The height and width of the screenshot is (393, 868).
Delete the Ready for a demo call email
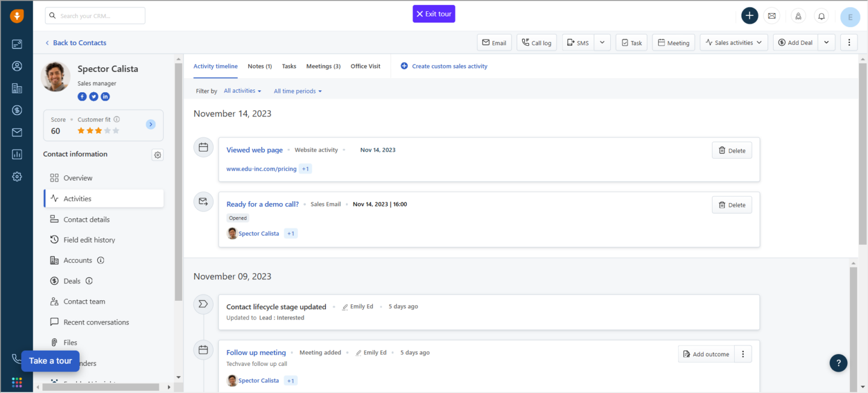pos(732,205)
